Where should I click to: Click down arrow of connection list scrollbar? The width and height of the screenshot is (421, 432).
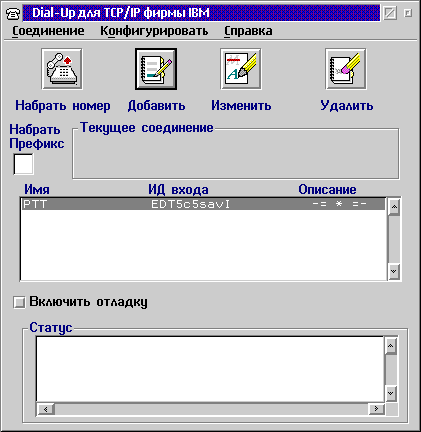pyautogui.click(x=394, y=272)
